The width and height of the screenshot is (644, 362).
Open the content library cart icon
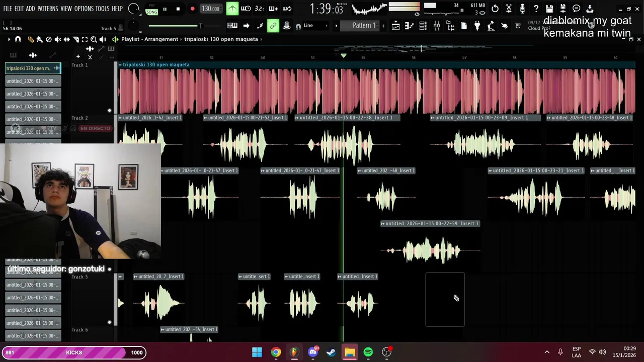point(518,26)
